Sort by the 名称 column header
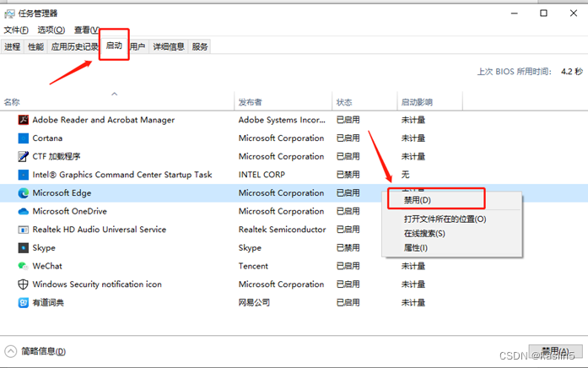This screenshot has height=368, width=588. [x=117, y=101]
